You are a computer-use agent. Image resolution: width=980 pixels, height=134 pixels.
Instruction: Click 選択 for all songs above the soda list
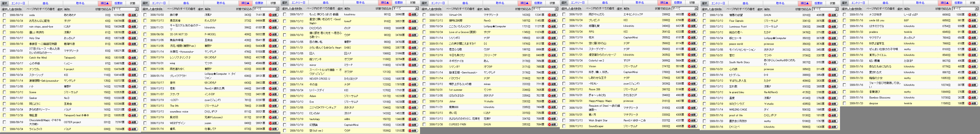click(59, 9)
